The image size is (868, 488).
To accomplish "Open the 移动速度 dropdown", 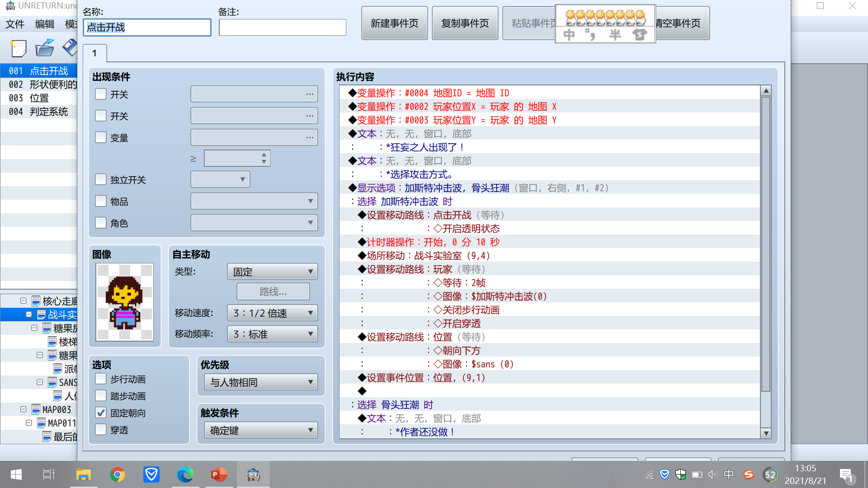I will [273, 313].
